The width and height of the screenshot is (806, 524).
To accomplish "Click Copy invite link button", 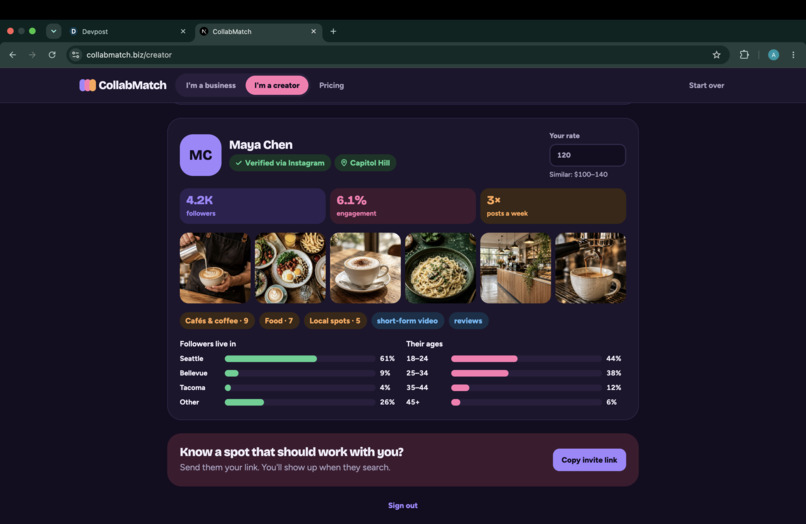I will pos(589,460).
